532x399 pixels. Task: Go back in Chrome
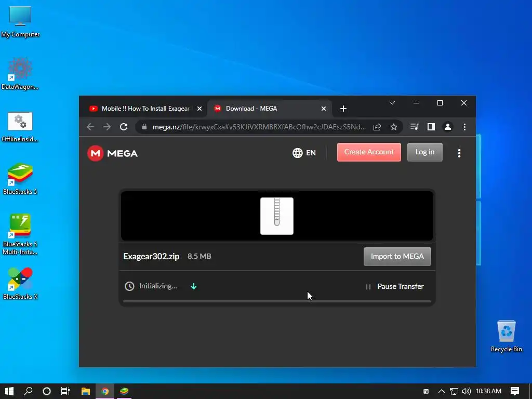pyautogui.click(x=90, y=127)
